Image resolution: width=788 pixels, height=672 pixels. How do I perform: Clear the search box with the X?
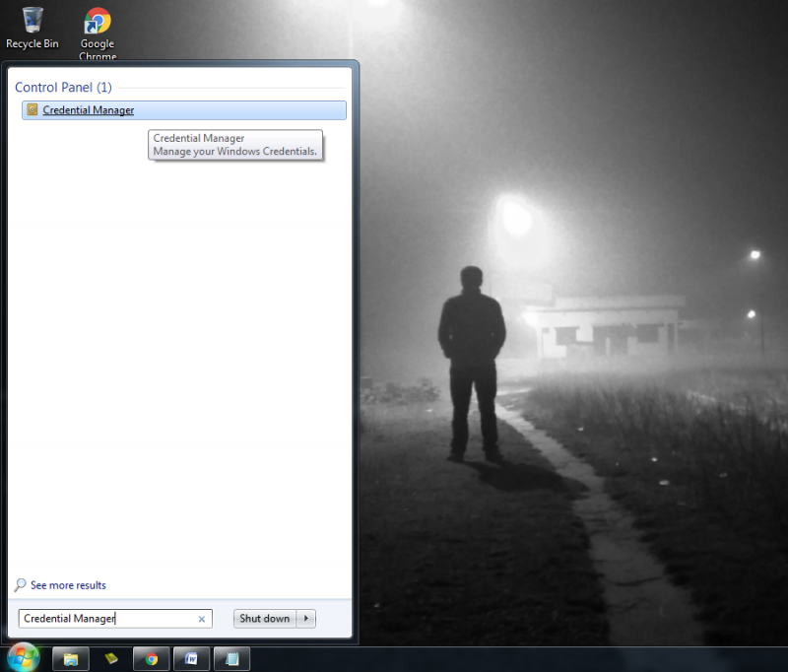pos(202,619)
